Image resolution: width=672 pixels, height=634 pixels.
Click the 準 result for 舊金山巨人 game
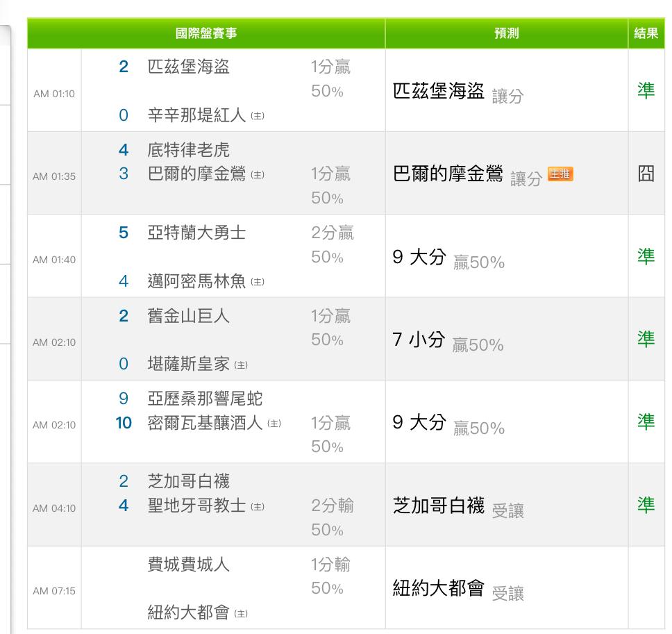(x=646, y=339)
